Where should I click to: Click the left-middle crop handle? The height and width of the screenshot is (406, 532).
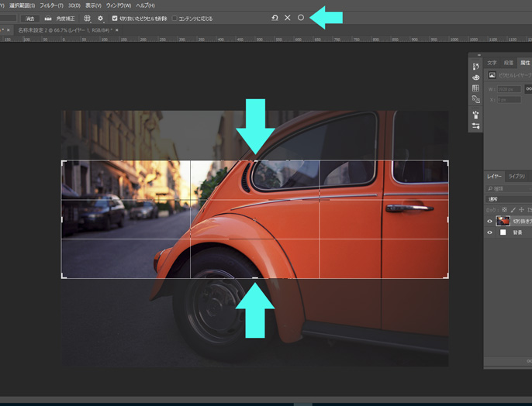(x=61, y=219)
